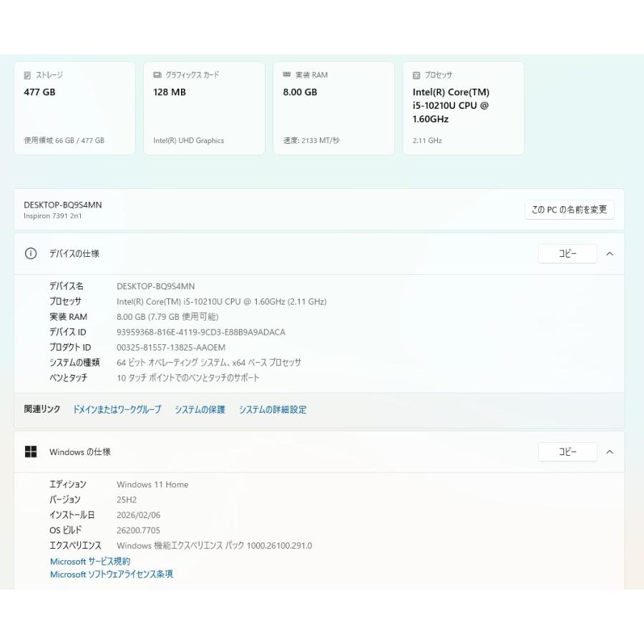Click 2.11 GHz text in processor card

(427, 140)
